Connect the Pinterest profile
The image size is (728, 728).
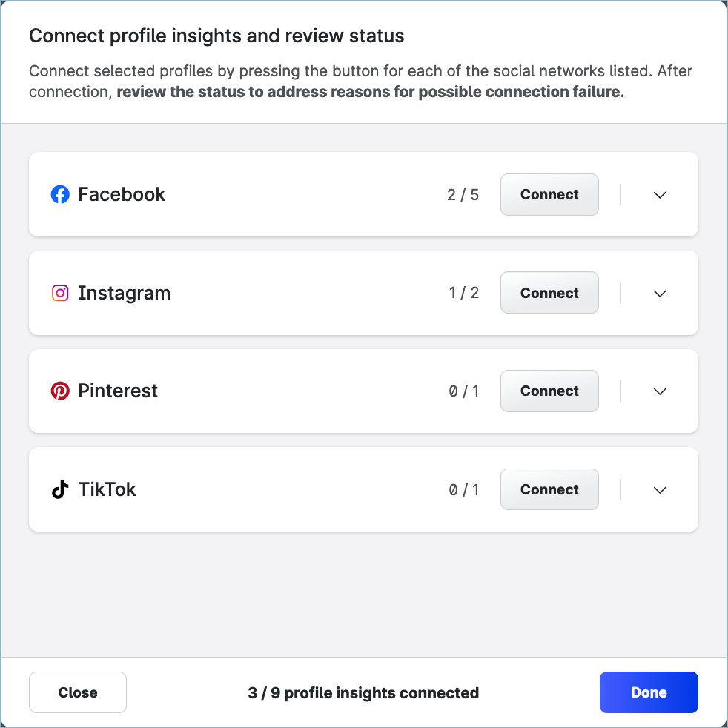pyautogui.click(x=549, y=391)
